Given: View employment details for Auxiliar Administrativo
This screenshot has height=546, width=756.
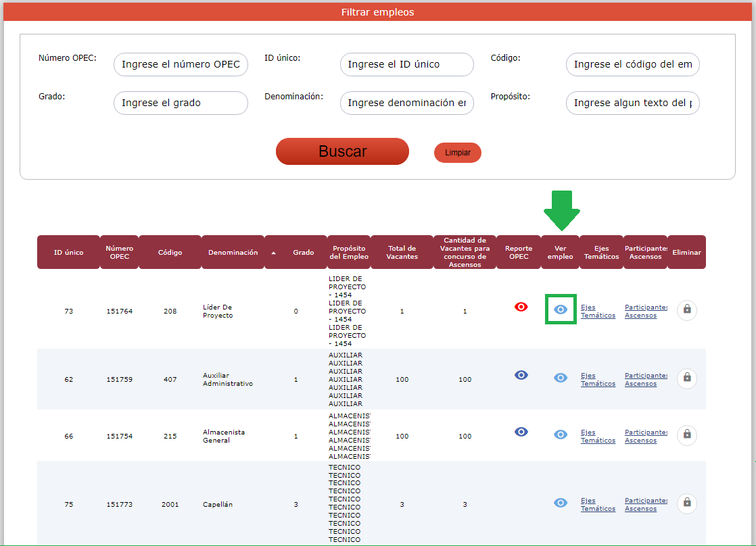Looking at the screenshot, I should point(561,378).
